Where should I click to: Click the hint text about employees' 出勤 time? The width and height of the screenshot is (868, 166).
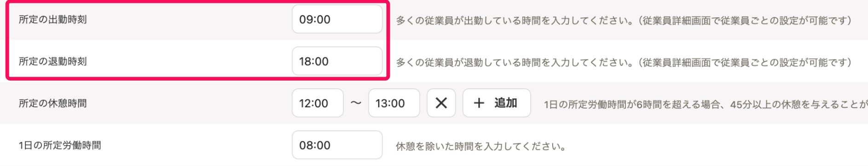624,21
